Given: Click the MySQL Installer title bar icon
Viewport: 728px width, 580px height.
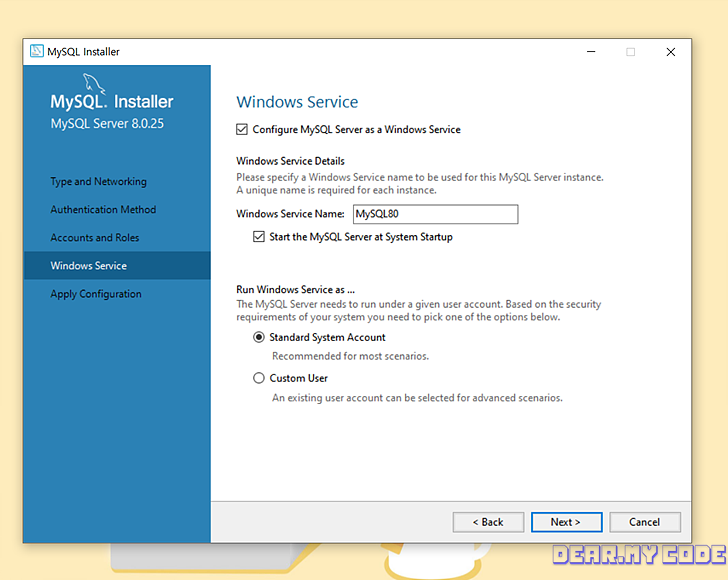Looking at the screenshot, I should click(37, 51).
